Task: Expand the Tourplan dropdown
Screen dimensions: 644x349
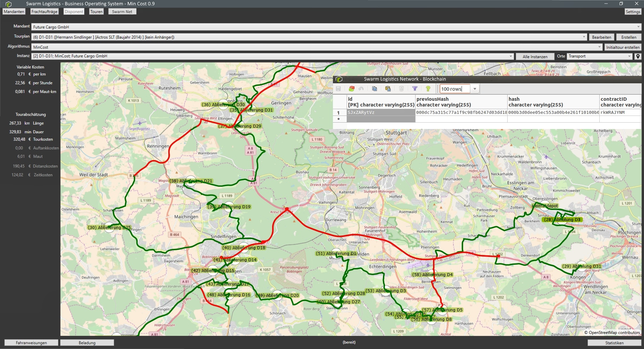Action: pyautogui.click(x=584, y=37)
